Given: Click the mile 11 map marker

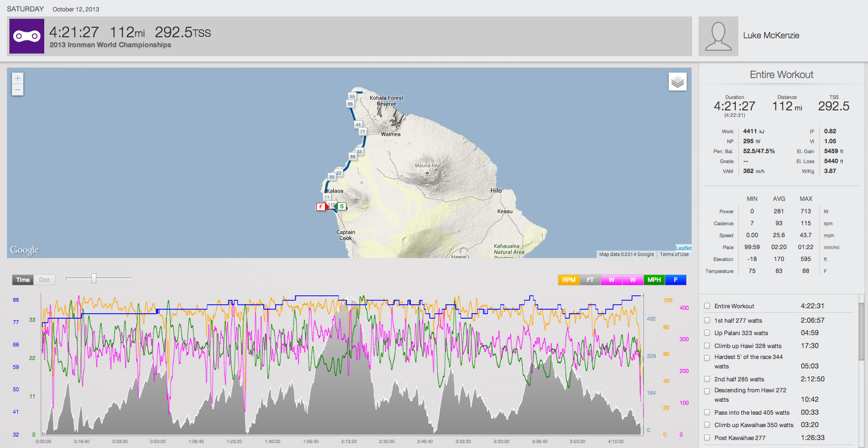Looking at the screenshot, I should [x=327, y=197].
